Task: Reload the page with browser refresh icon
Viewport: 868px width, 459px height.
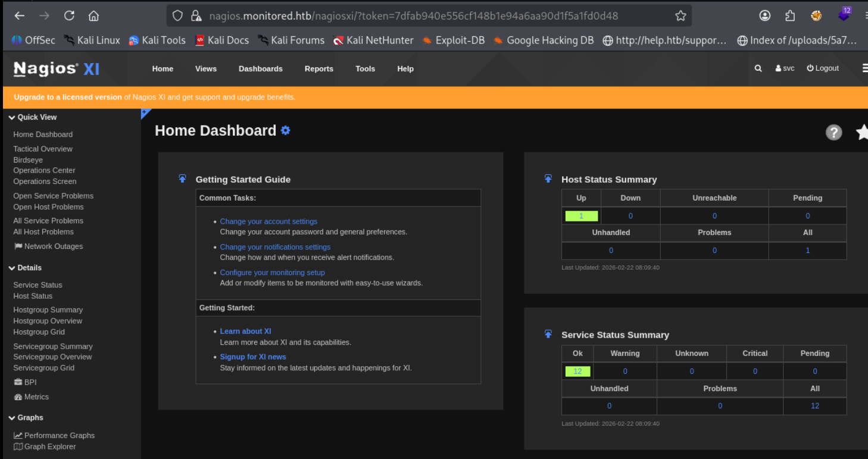Action: (69, 16)
